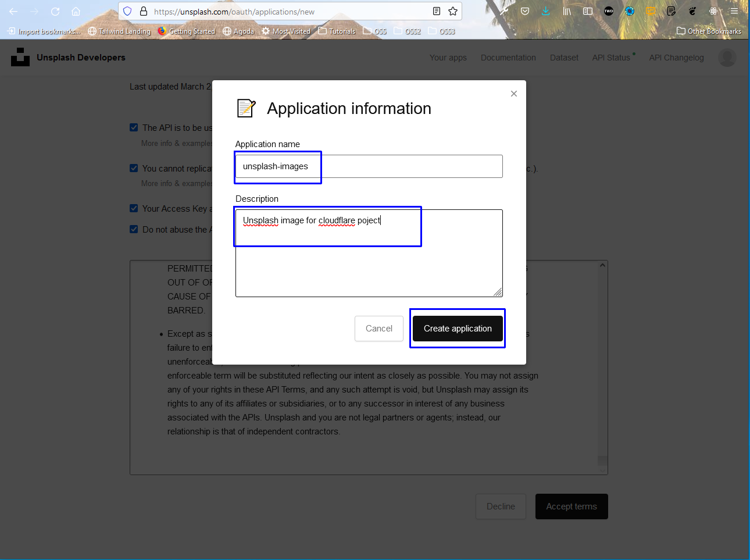Click inside the Description textarea
750x560 pixels.
click(369, 254)
